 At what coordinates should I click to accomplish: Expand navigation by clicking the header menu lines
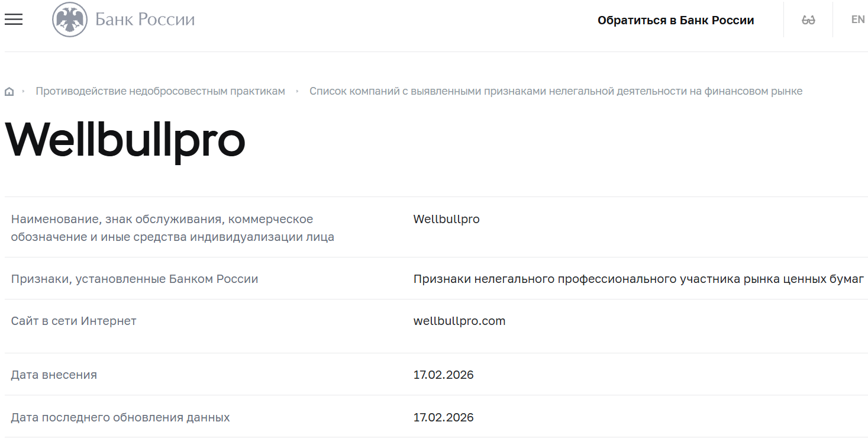13,19
